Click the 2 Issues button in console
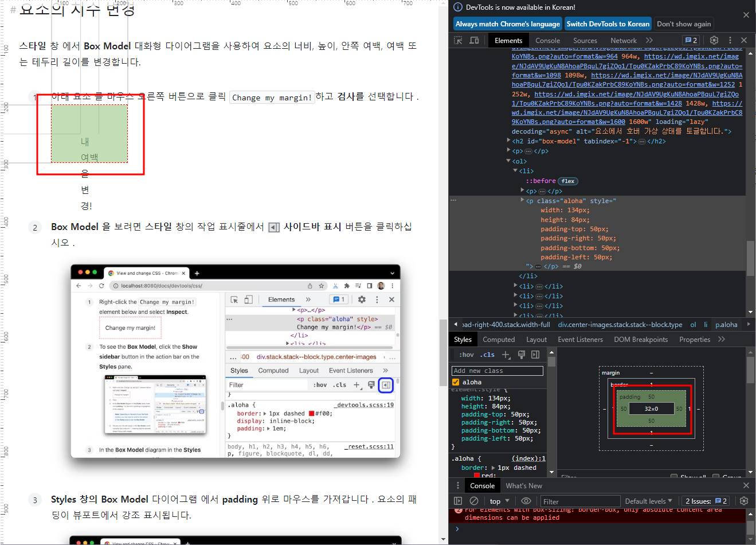Screen dimensions: 756x545 click(x=706, y=501)
